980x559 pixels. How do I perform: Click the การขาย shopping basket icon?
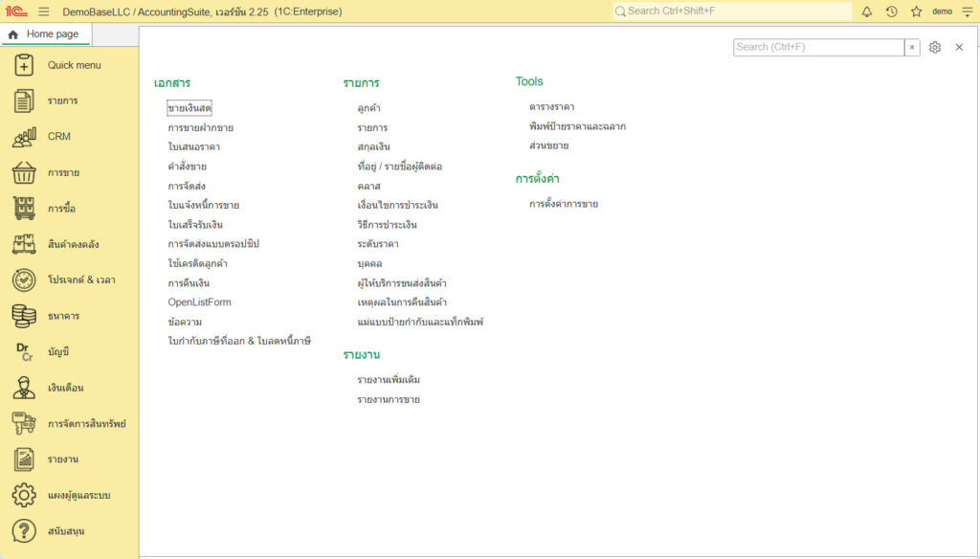24,172
